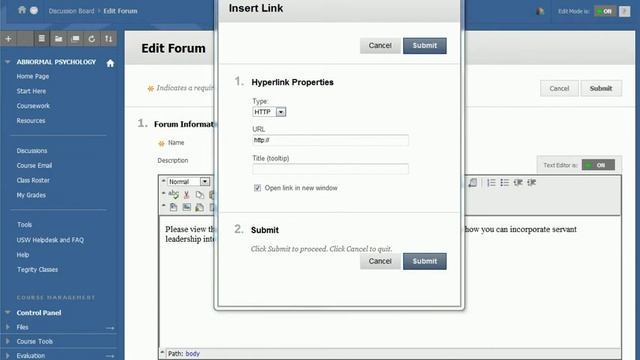Screen dimensions: 640x360
Task: Click Submit on the Edit Forum page
Action: click(601, 89)
